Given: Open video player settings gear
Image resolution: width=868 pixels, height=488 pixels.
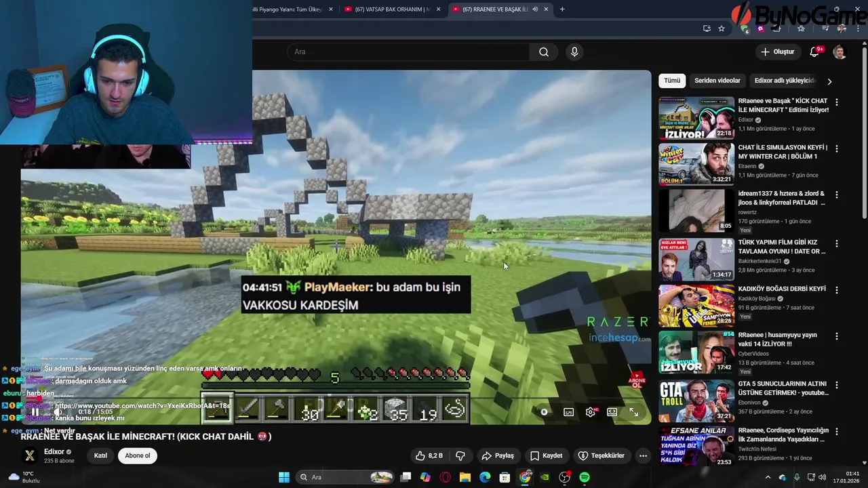Looking at the screenshot, I should tap(591, 412).
